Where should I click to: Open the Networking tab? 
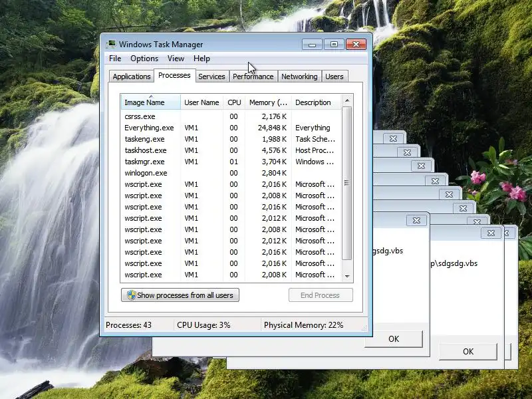(x=299, y=76)
